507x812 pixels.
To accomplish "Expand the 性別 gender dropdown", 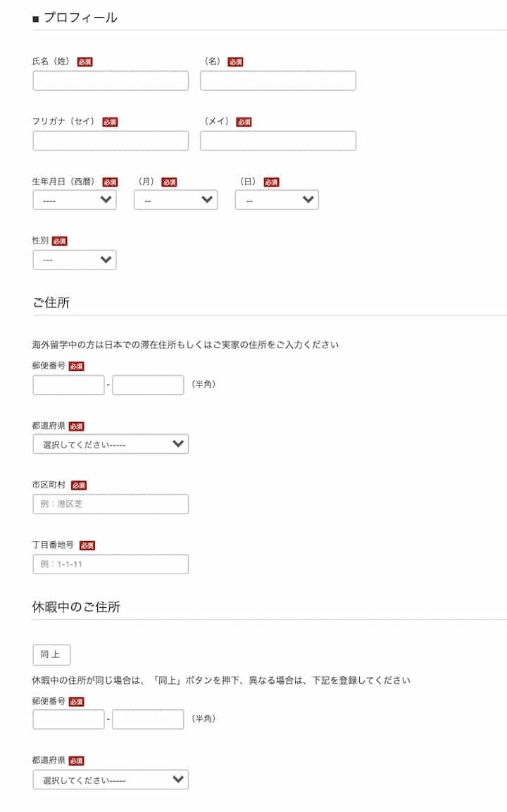I will (74, 260).
